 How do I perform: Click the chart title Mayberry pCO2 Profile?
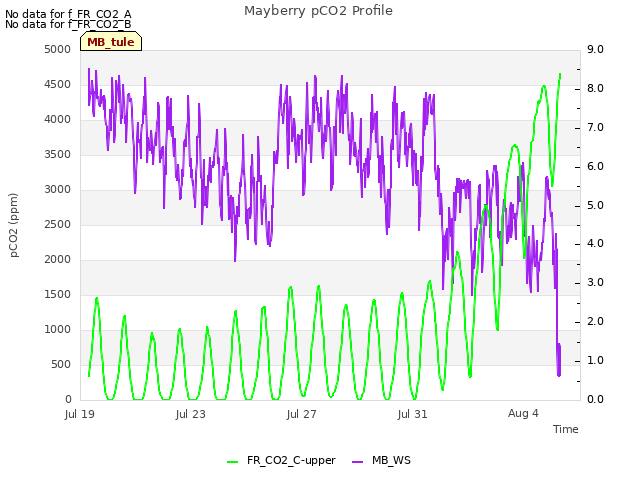pyautogui.click(x=318, y=11)
